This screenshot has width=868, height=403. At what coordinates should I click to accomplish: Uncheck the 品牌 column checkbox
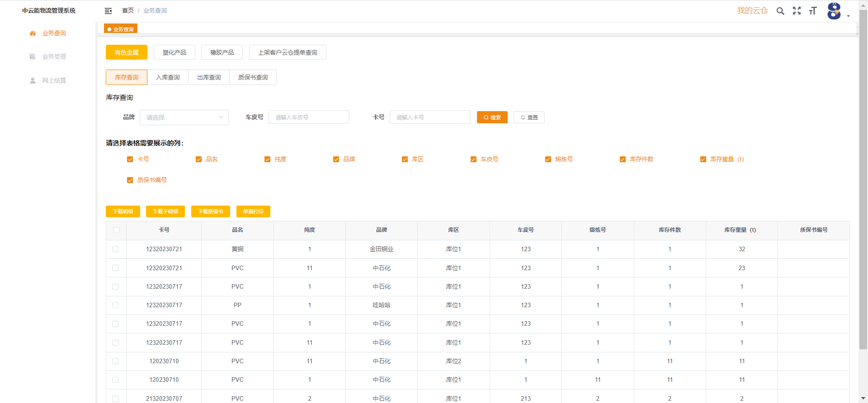point(336,159)
